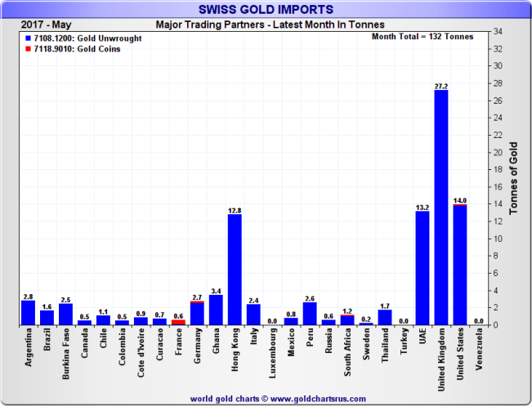Select the Peru bar
This screenshot has width=532, height=406.
310,314
